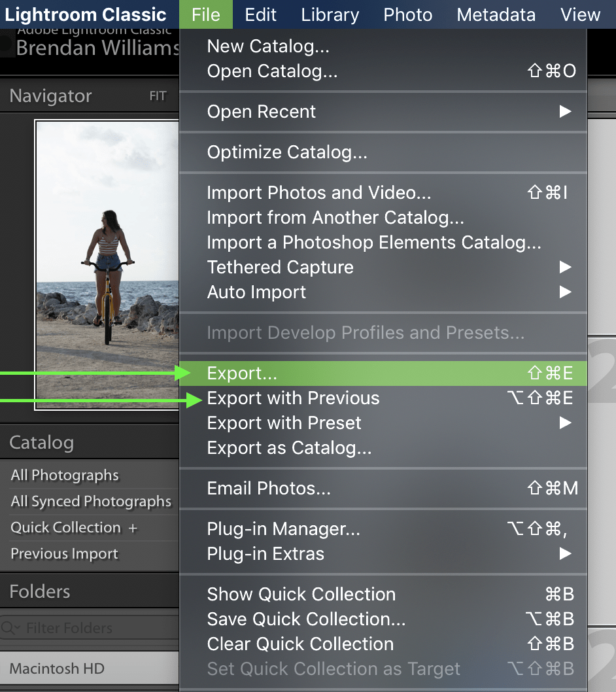Choose Save Quick Collection...
Image resolution: width=616 pixels, height=692 pixels.
383,619
